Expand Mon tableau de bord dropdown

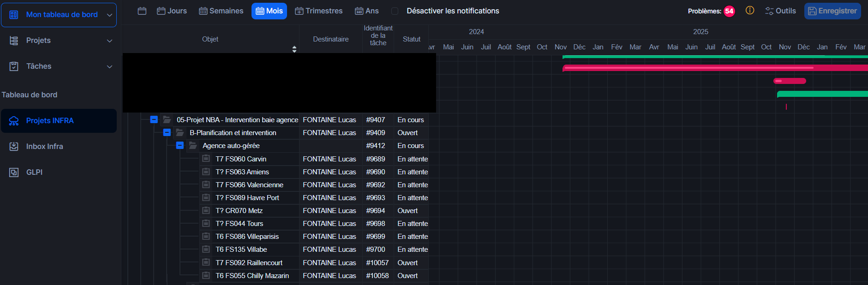[x=109, y=15]
